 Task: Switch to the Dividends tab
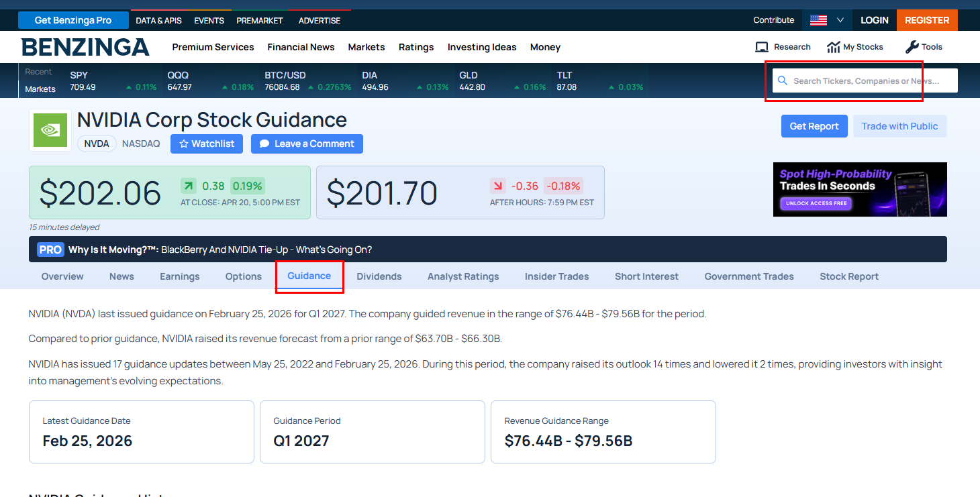[379, 276]
